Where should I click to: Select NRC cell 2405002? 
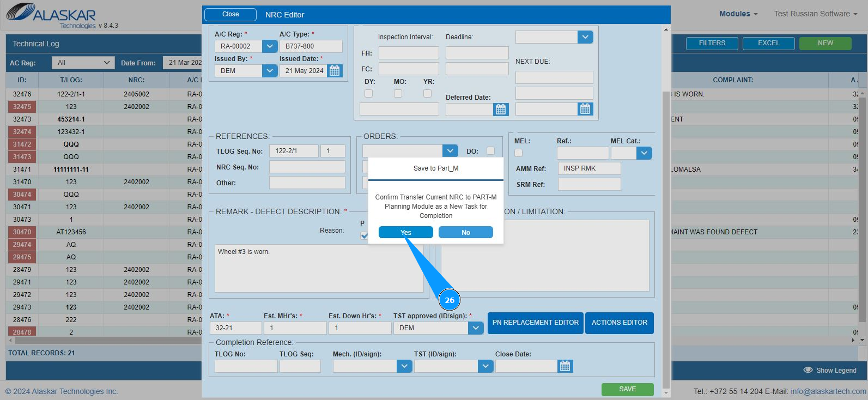pyautogui.click(x=136, y=94)
